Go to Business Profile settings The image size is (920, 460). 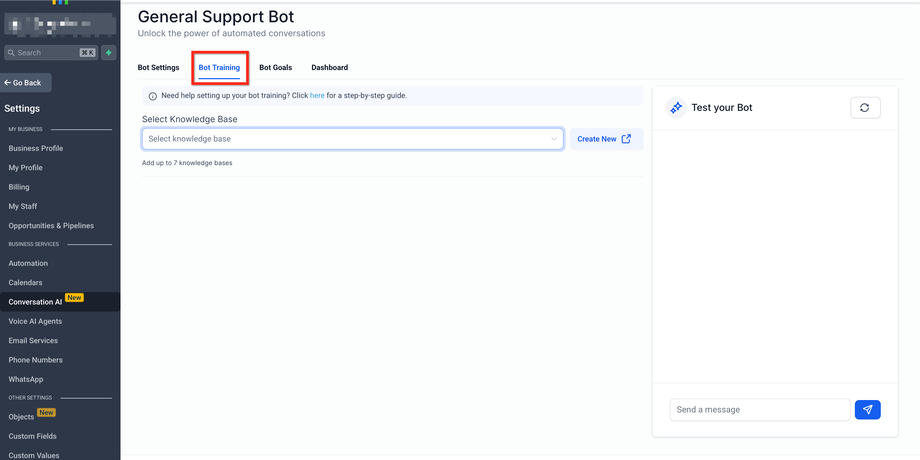[x=36, y=148]
